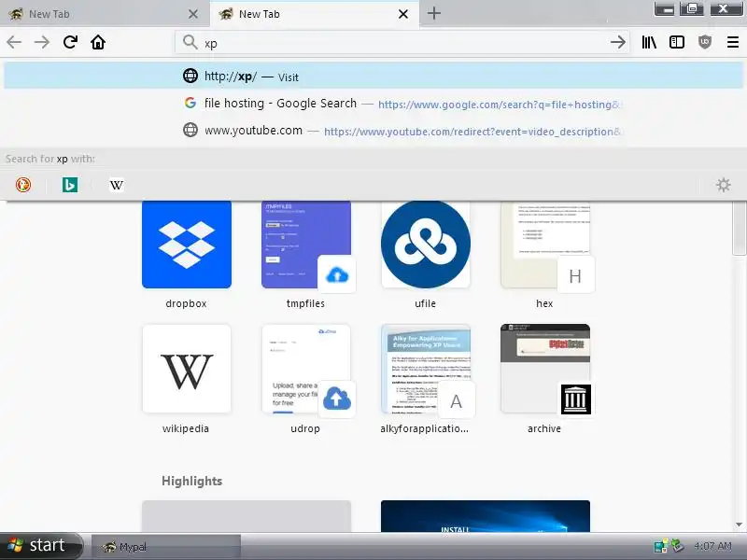
Task: Visit http://xp/ suggestion
Action: [373, 77]
